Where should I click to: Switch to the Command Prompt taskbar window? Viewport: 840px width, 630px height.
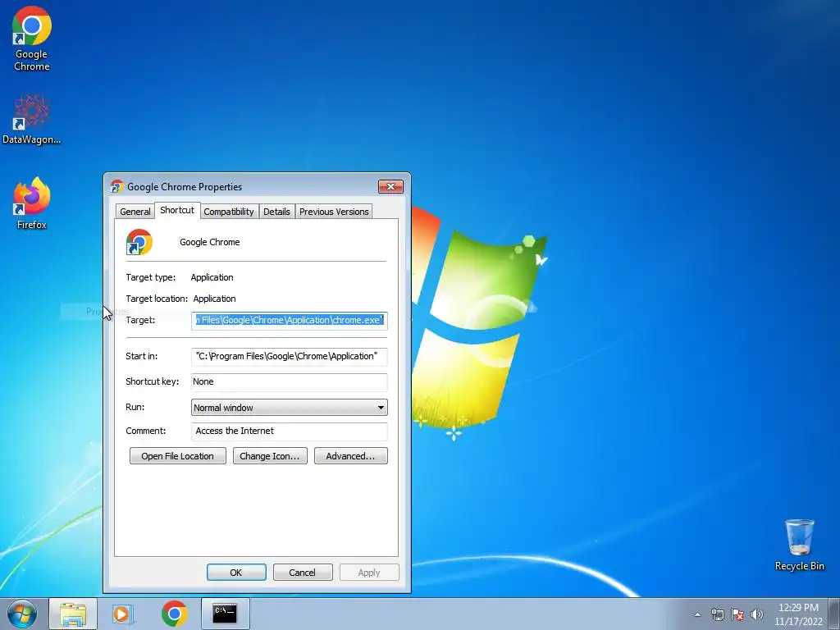tap(225, 614)
